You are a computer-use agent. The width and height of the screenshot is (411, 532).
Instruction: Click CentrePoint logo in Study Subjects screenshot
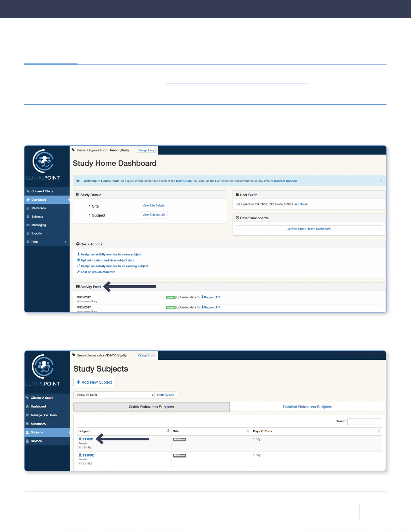click(43, 370)
